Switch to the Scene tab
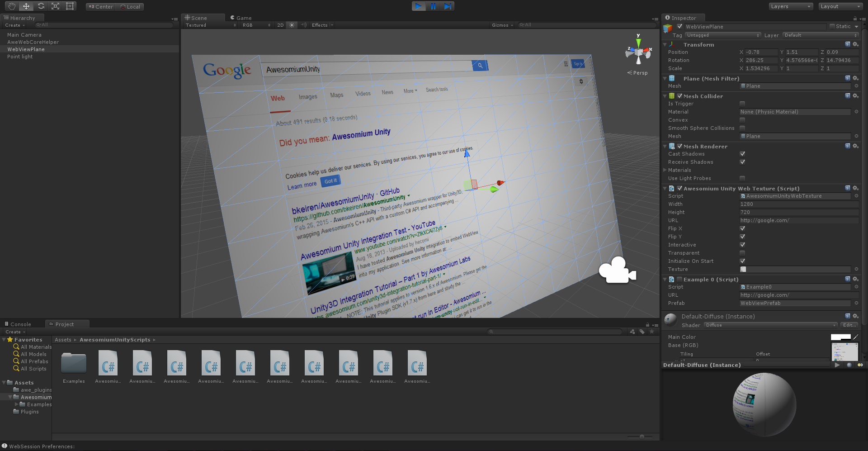 [203, 18]
